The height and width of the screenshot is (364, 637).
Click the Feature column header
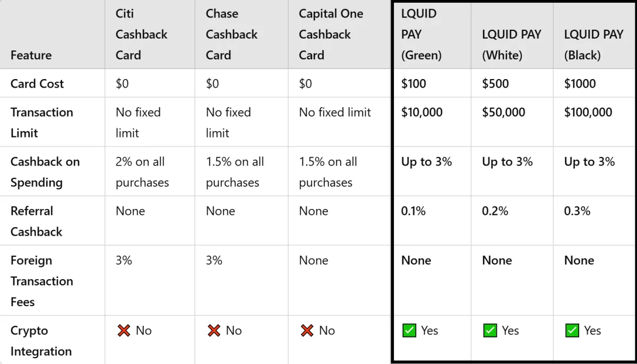pos(31,55)
